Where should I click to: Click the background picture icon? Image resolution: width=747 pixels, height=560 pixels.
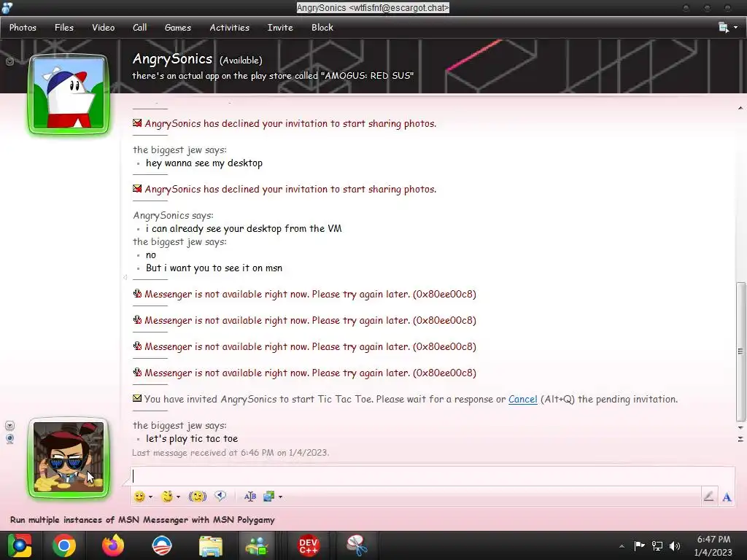click(268, 497)
